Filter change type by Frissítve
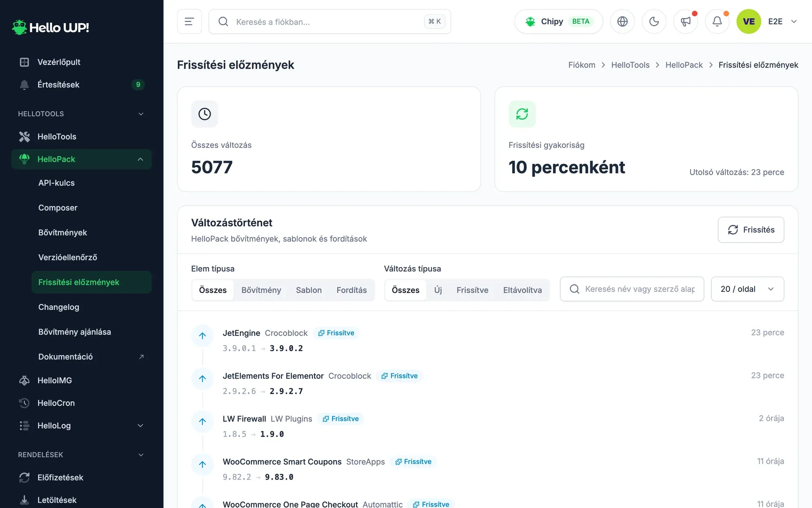The width and height of the screenshot is (812, 508). click(x=472, y=290)
